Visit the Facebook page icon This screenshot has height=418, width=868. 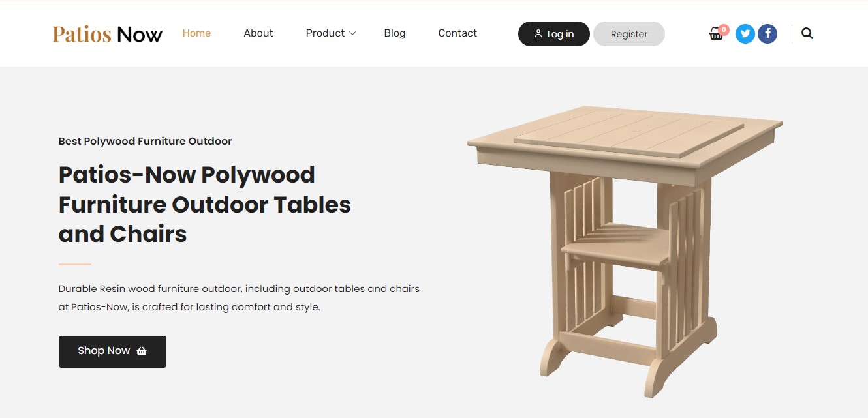[x=767, y=34]
